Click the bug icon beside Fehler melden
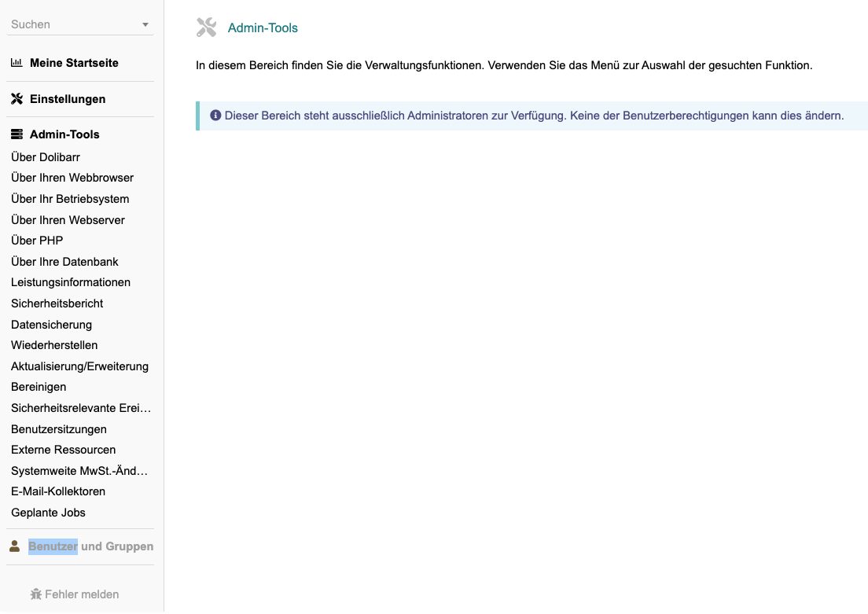This screenshot has width=868, height=614. (x=36, y=594)
